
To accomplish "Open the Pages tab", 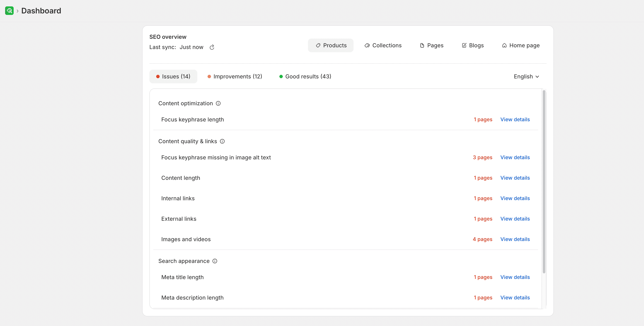I will coord(432,46).
